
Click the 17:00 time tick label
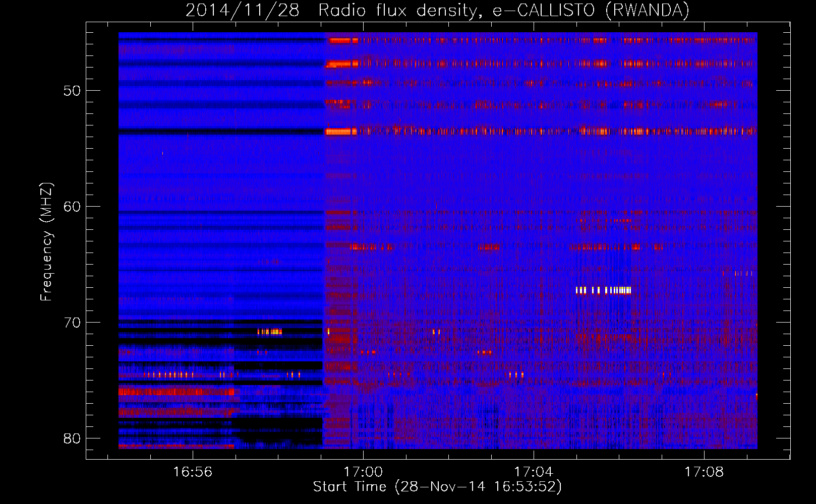click(363, 472)
